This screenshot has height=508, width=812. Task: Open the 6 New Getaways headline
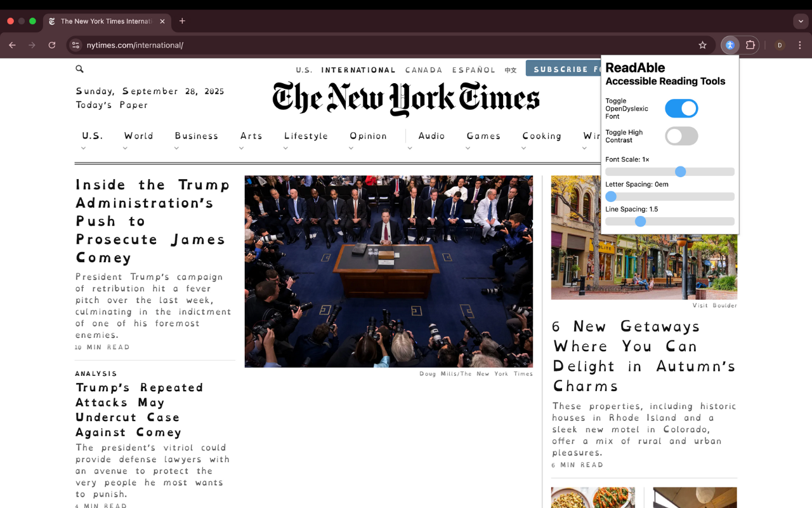[644, 356]
